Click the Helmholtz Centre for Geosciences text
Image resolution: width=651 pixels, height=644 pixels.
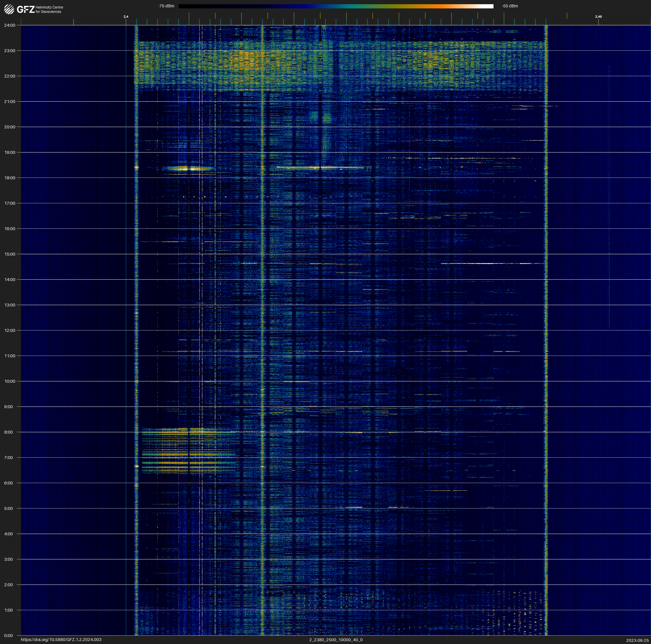pos(49,9)
